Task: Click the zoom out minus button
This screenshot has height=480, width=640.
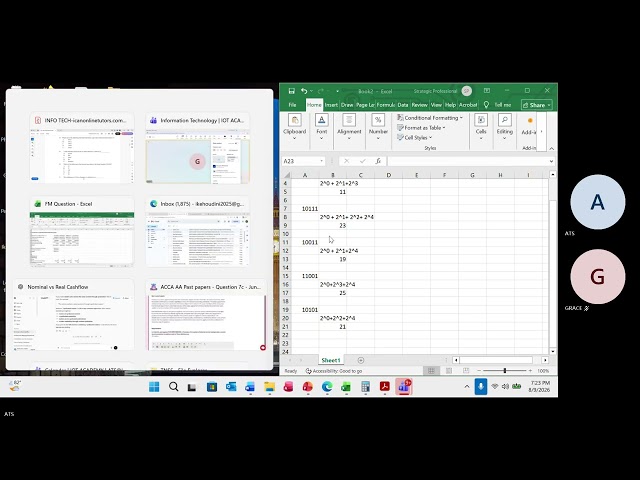Action: (479, 371)
